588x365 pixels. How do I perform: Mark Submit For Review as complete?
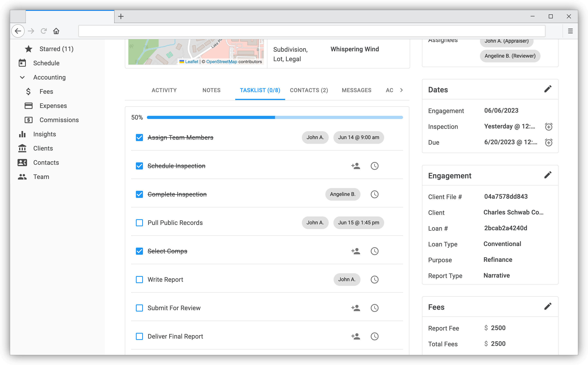coord(139,308)
